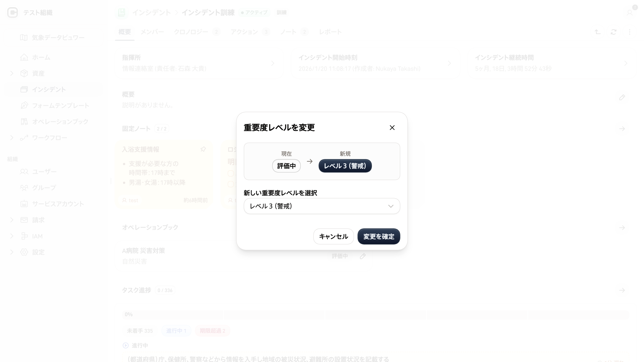Click the 請求 card icon
The height and width of the screenshot is (362, 644).
tap(24, 220)
